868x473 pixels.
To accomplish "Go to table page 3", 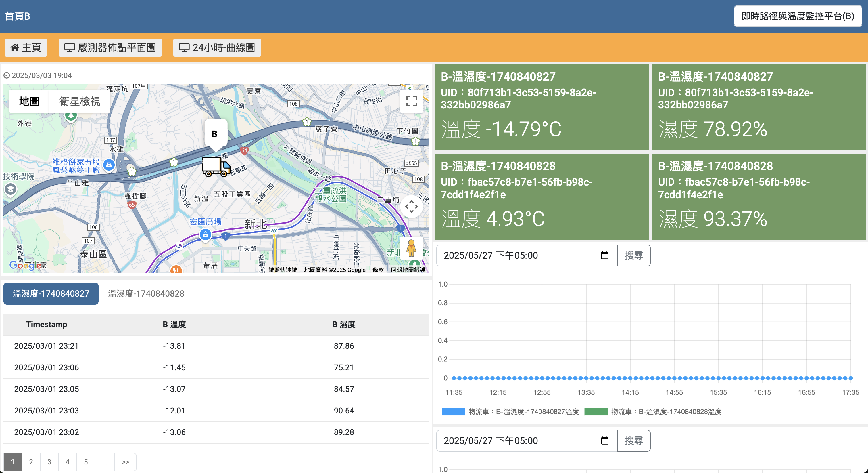I will [49, 462].
